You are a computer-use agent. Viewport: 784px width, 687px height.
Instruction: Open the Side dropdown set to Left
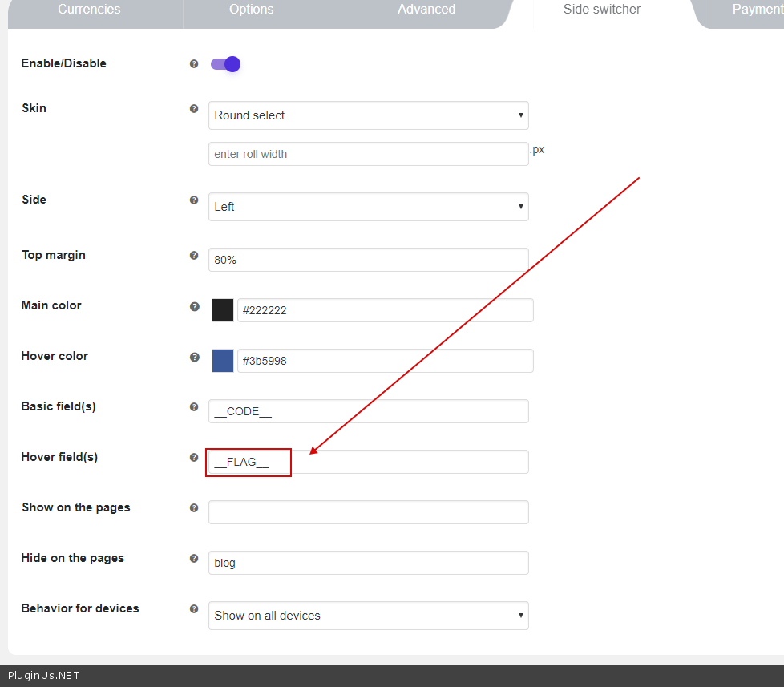click(368, 207)
